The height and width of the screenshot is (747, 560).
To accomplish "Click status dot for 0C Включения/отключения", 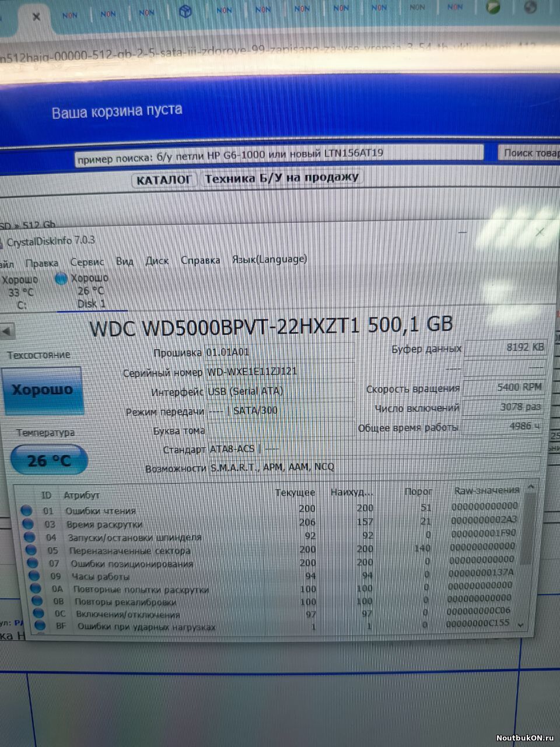I will click(x=39, y=613).
